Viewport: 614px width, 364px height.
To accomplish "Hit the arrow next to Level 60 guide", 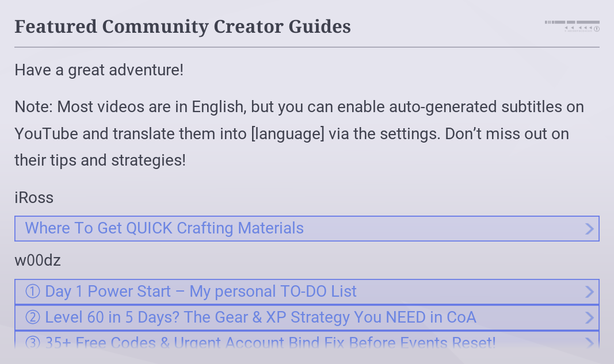I will point(589,317).
